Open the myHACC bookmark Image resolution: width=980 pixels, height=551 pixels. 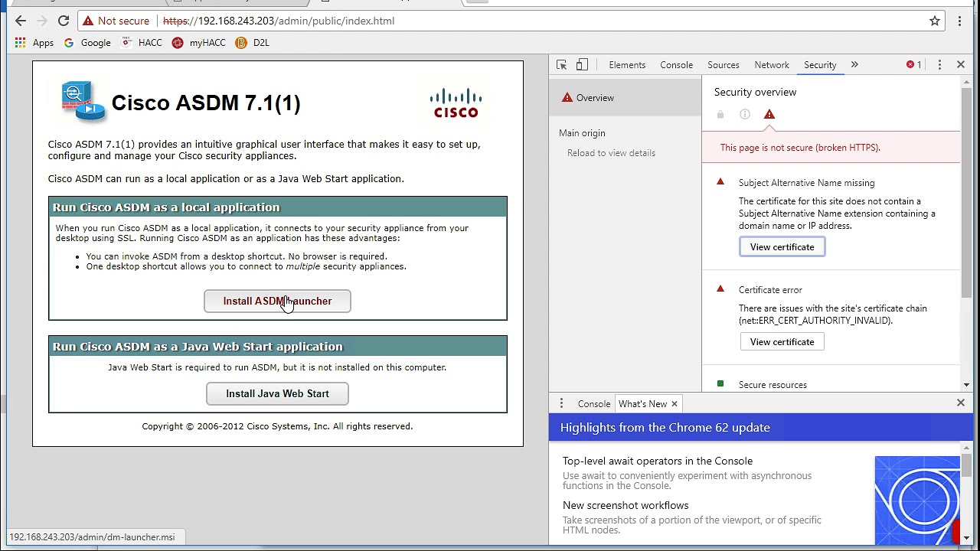click(199, 43)
